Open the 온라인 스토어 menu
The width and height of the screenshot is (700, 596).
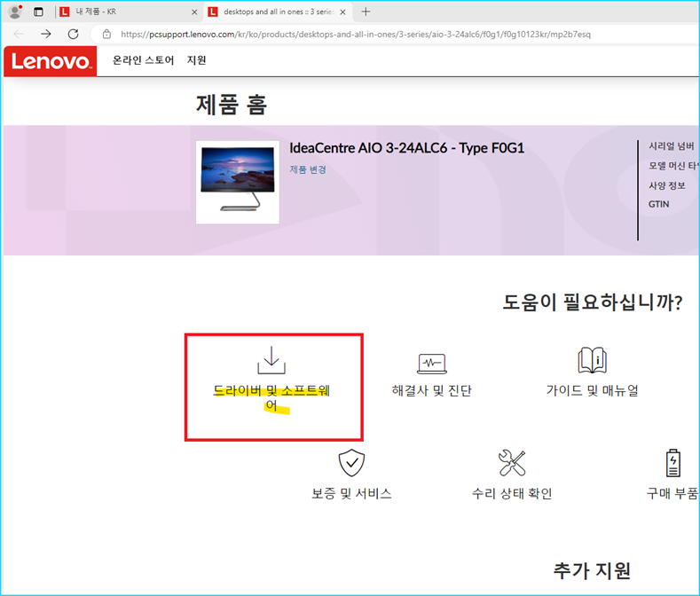(x=144, y=60)
